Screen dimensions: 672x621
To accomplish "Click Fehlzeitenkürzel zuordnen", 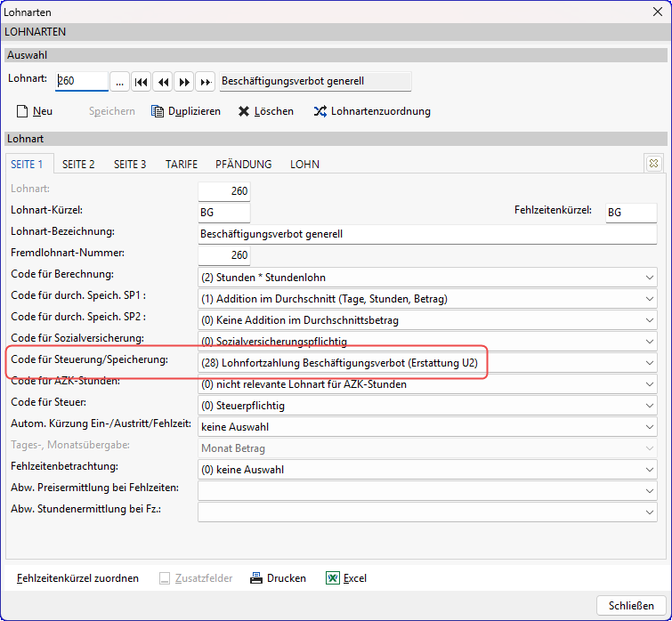I will [x=77, y=578].
